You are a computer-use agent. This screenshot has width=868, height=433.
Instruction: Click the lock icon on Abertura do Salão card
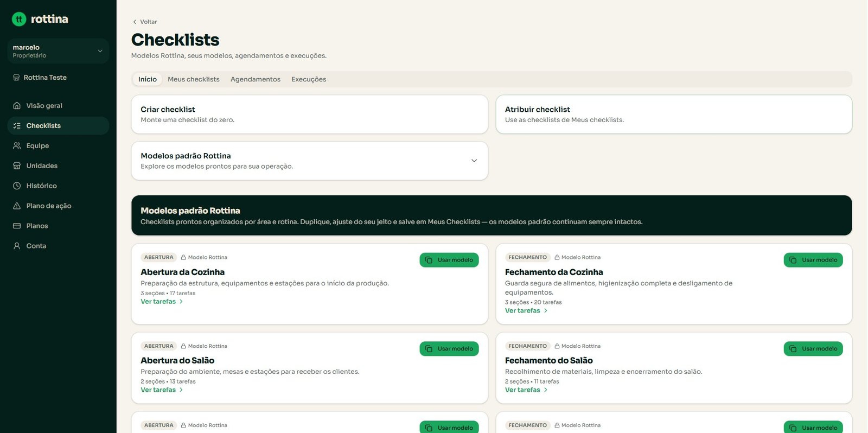pos(183,346)
